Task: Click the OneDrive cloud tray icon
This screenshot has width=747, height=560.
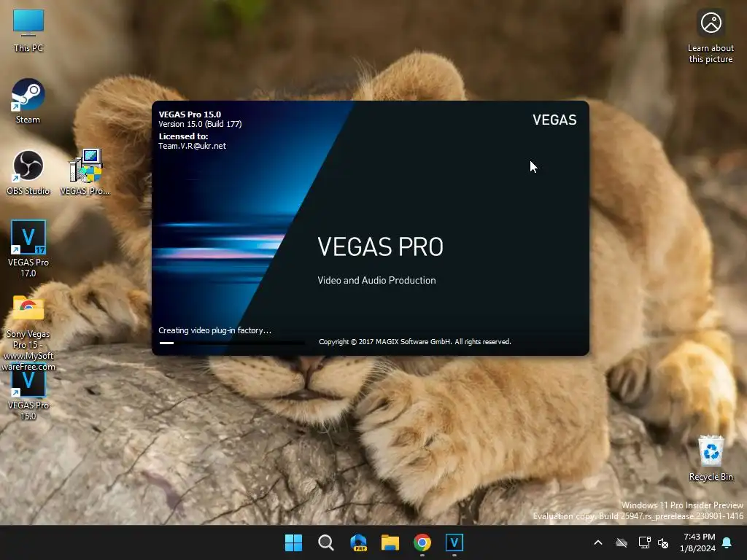Action: point(622,542)
